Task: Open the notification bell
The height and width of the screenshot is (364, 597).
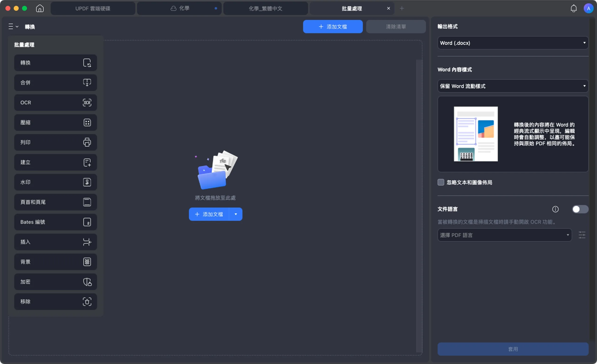Action: point(573,8)
